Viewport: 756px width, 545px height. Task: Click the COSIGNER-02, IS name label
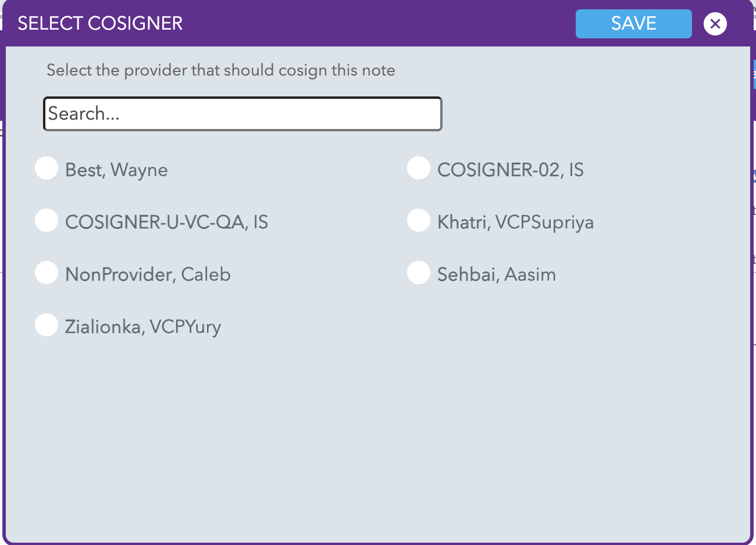coord(511,170)
